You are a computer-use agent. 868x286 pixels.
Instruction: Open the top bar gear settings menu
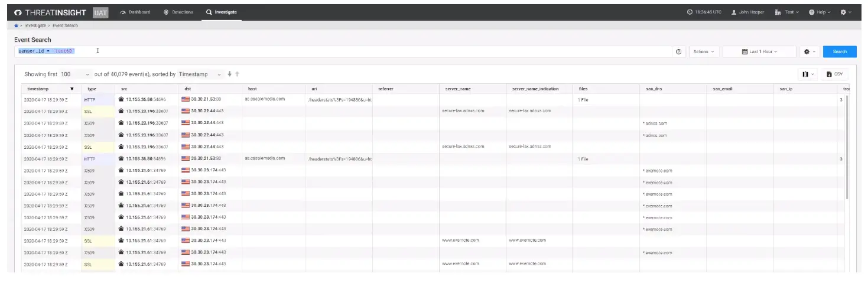[846, 12]
